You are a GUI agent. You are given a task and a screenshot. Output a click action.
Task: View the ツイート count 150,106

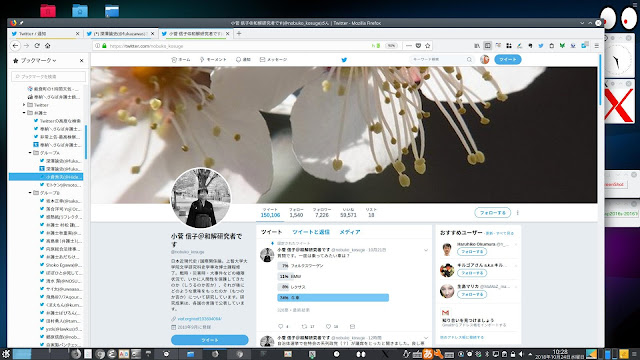click(270, 212)
